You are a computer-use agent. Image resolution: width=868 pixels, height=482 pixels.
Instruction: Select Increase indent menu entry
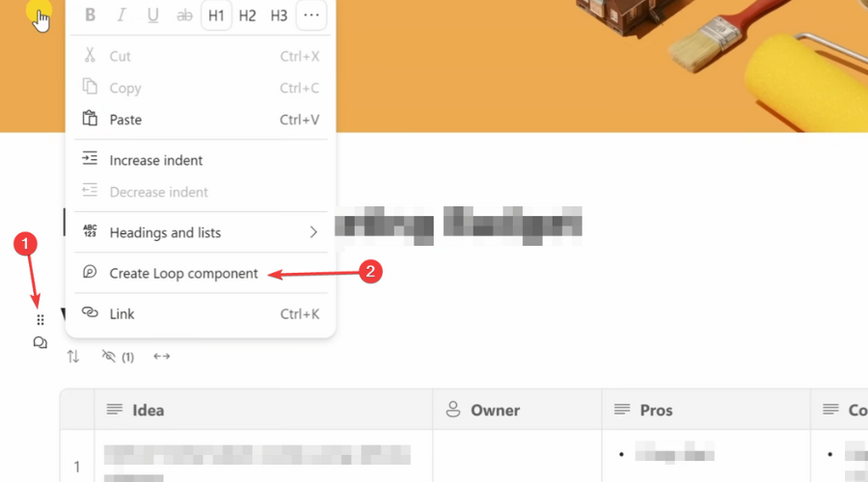coord(201,160)
